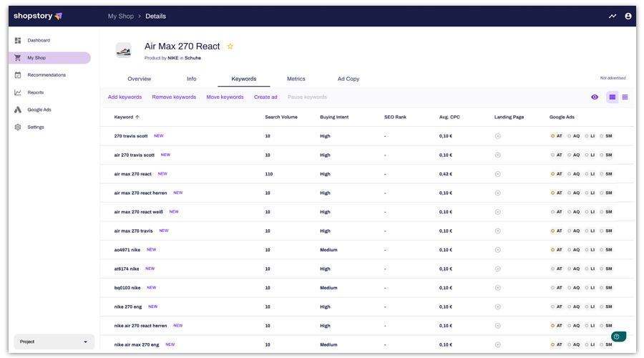Click the shopstory logo
The image size is (644, 358).
pos(38,16)
